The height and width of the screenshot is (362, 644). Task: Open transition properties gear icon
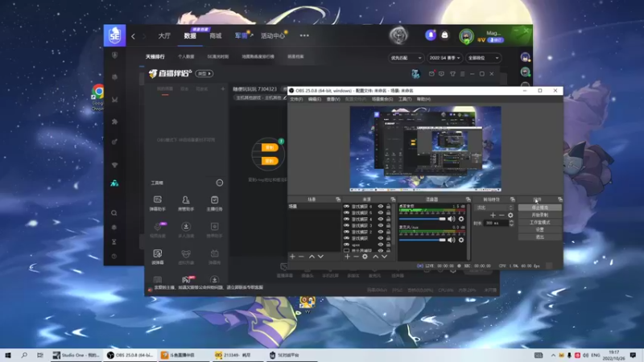(x=510, y=215)
